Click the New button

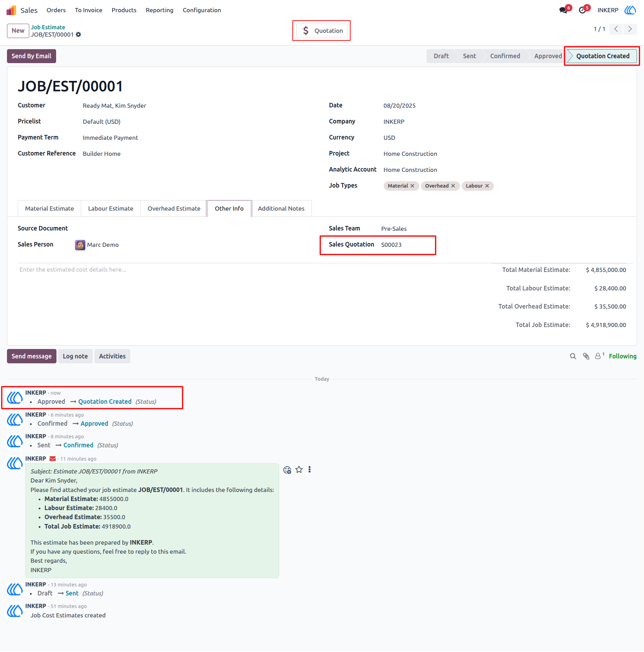click(18, 31)
